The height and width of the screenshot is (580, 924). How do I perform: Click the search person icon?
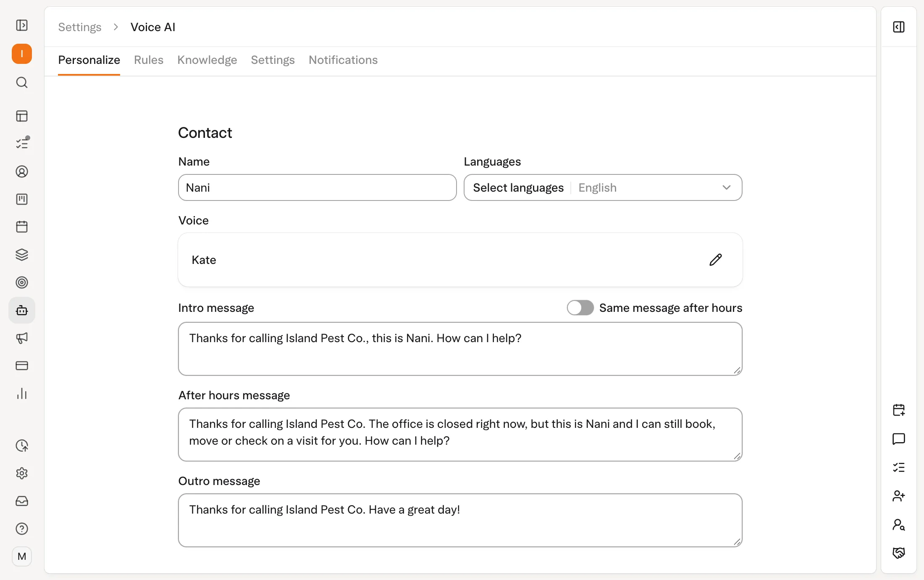tap(899, 525)
